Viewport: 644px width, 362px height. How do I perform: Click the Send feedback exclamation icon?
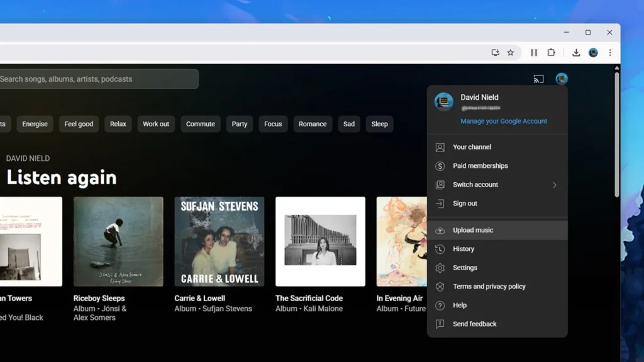(x=440, y=324)
